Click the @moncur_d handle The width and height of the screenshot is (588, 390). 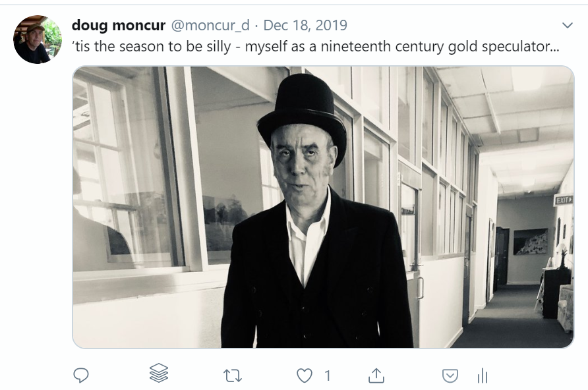coord(210,26)
